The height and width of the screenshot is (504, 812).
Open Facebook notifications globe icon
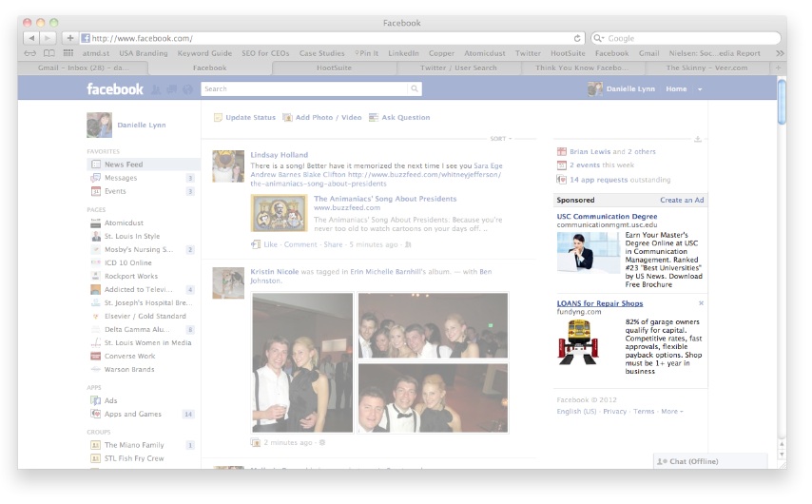187,89
